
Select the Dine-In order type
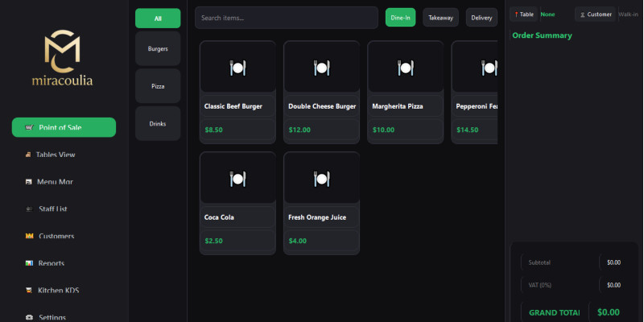click(400, 18)
